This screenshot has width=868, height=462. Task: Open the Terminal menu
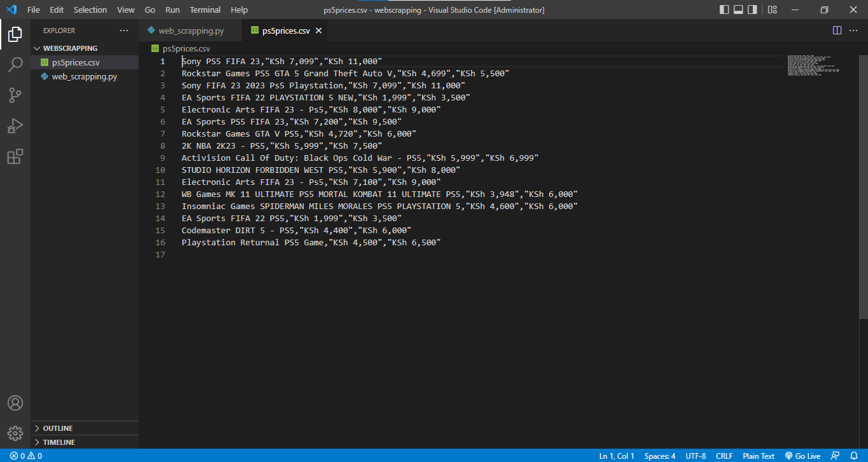point(205,10)
